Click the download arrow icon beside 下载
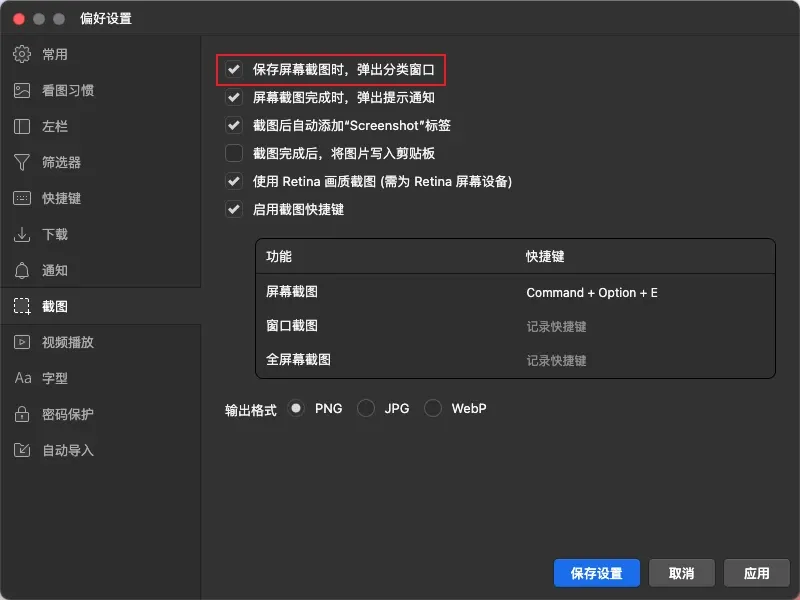This screenshot has width=800, height=600. (x=21, y=234)
